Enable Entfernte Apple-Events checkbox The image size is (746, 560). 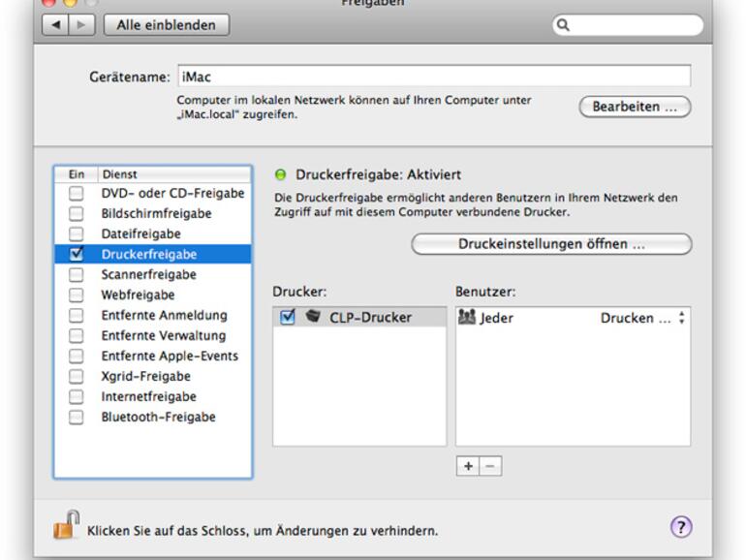[x=77, y=356]
